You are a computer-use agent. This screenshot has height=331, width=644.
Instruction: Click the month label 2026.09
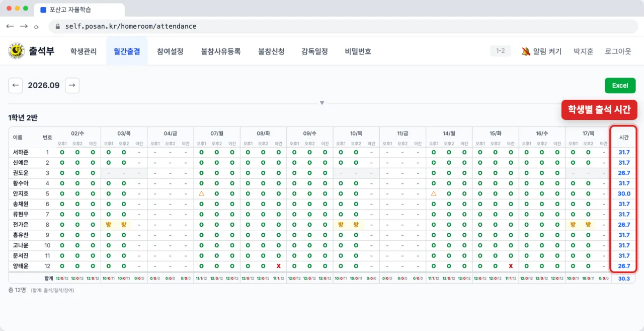[x=44, y=85]
